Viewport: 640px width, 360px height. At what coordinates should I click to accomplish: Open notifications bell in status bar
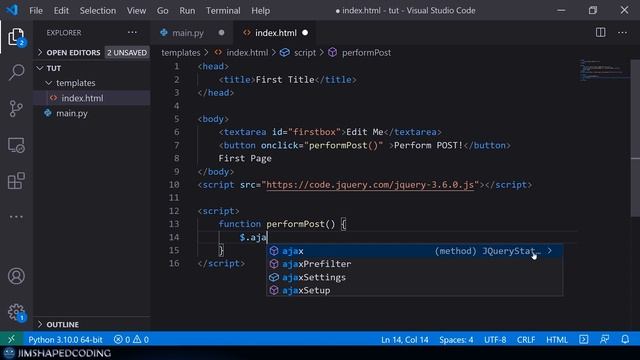coord(625,339)
